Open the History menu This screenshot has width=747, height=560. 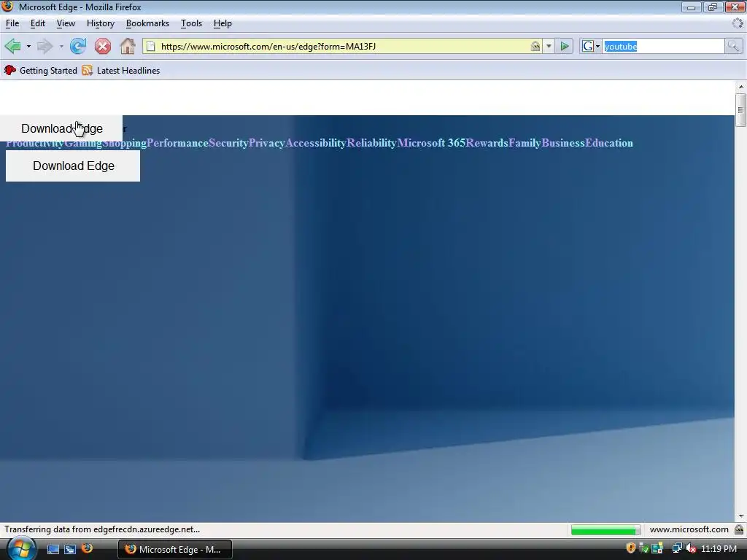coord(101,23)
